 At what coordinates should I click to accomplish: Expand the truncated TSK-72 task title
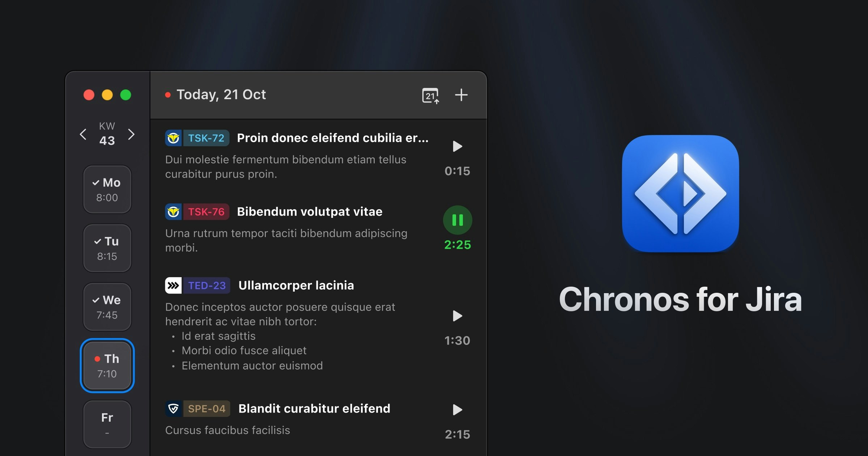(x=333, y=138)
